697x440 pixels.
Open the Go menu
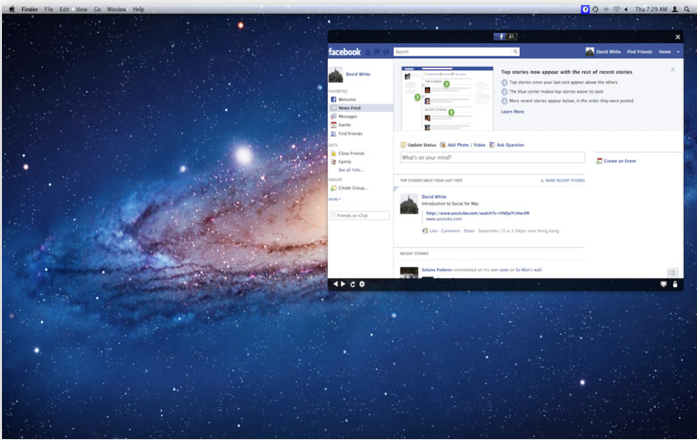coord(97,9)
